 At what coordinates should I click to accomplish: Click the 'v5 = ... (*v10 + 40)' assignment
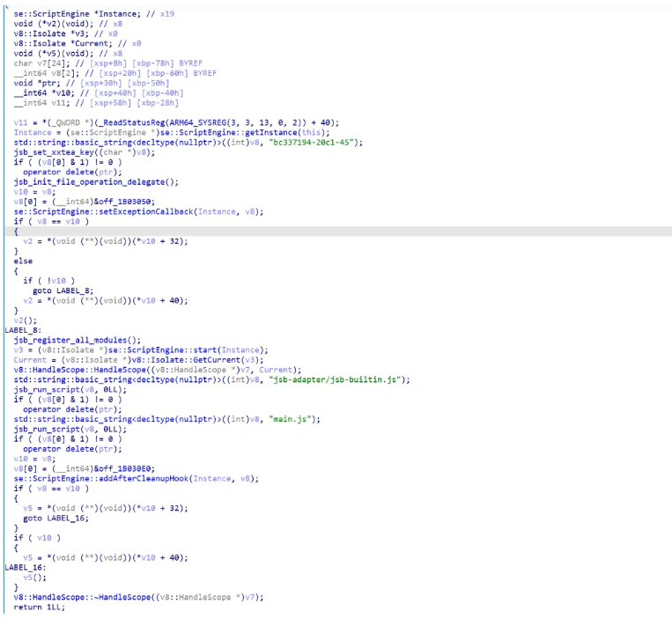click(x=106, y=557)
